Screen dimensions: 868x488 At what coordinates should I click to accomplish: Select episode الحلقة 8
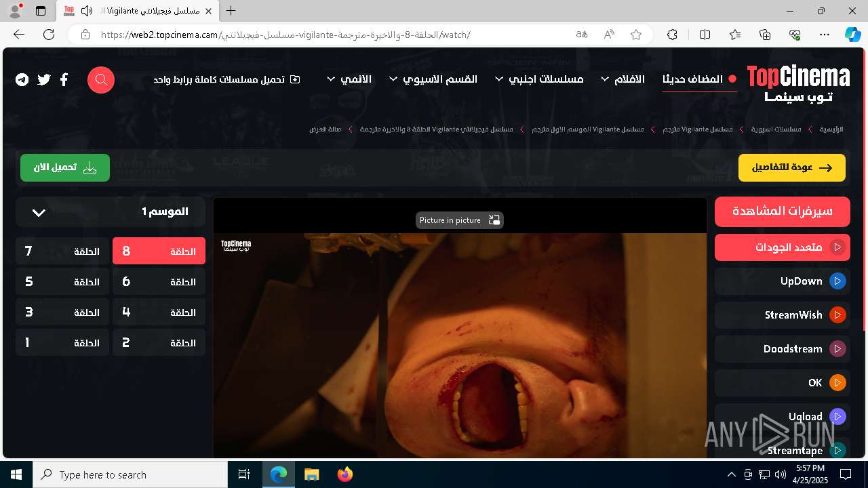159,251
